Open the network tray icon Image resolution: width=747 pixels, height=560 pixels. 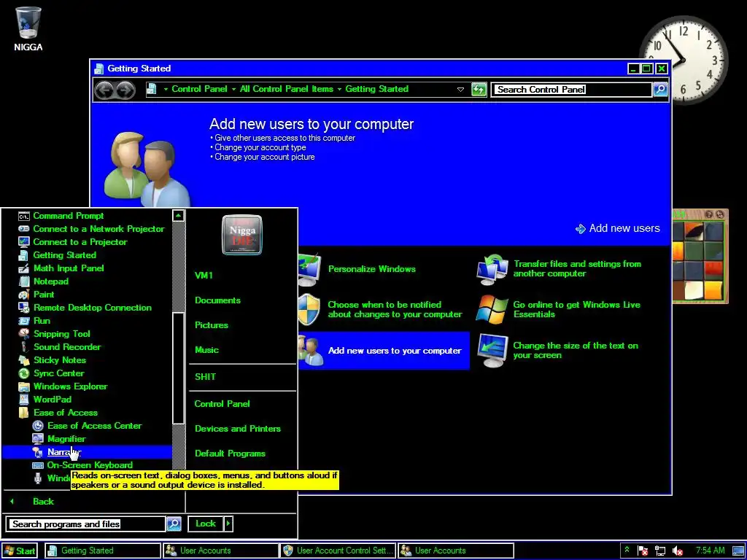point(659,551)
